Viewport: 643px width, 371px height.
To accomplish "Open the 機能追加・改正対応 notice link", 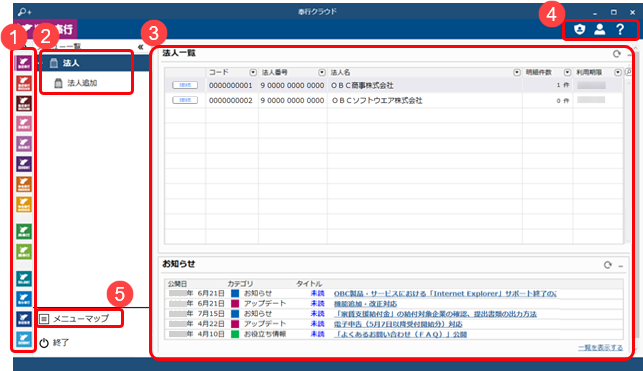I will pyautogui.click(x=365, y=304).
